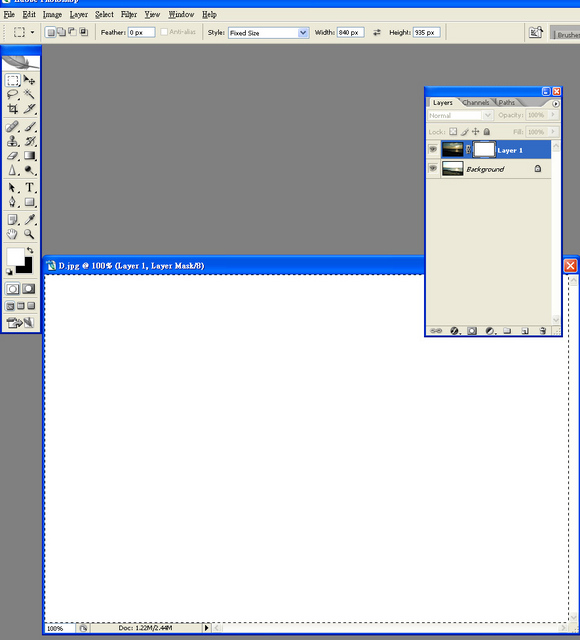The width and height of the screenshot is (580, 640).
Task: Select the Crop tool
Action: click(x=13, y=109)
